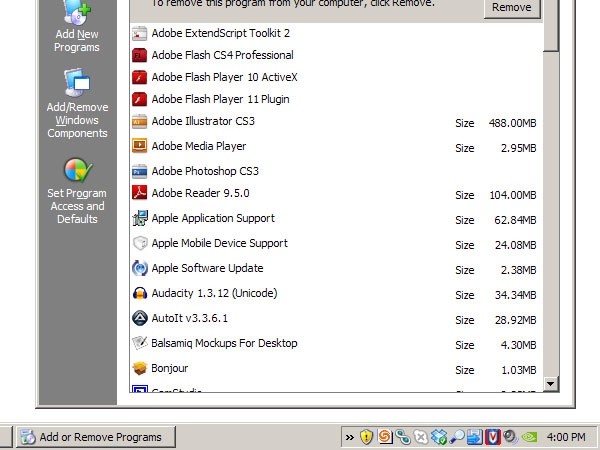
Task: Click the AutoIt v3.3.6.1 icon
Action: (140, 318)
